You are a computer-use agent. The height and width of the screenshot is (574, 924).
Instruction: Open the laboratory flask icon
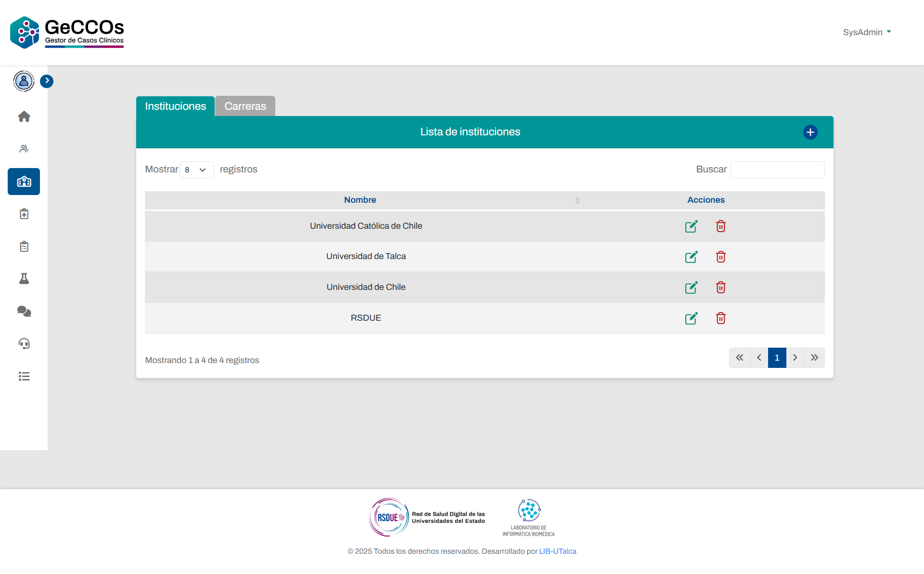(x=24, y=279)
